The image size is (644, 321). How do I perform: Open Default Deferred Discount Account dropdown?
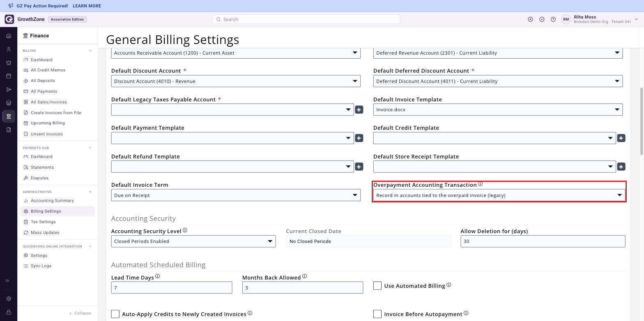pyautogui.click(x=498, y=81)
